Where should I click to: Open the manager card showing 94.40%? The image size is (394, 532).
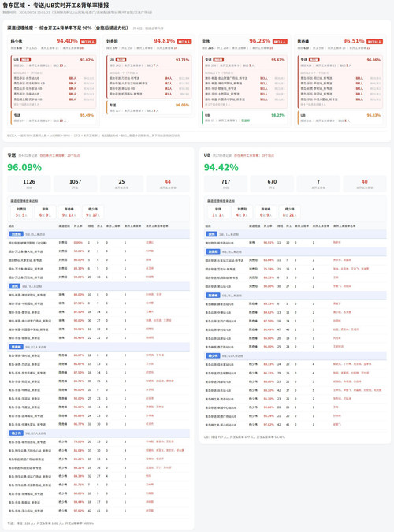54,80
